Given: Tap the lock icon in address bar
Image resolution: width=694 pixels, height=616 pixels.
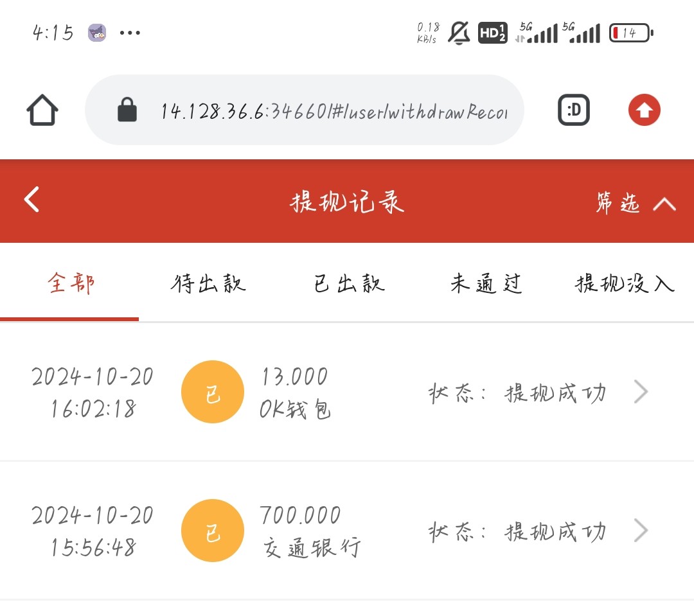Looking at the screenshot, I should (127, 110).
